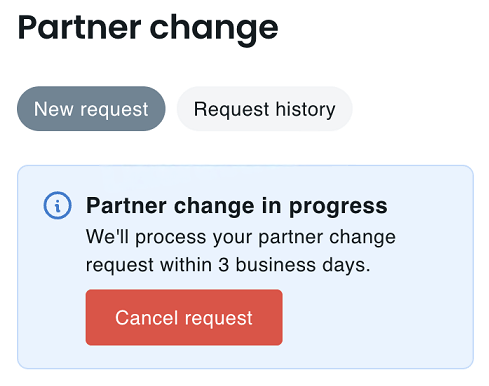
Task: Click the 'Partner change in progress' heading
Action: point(237,206)
